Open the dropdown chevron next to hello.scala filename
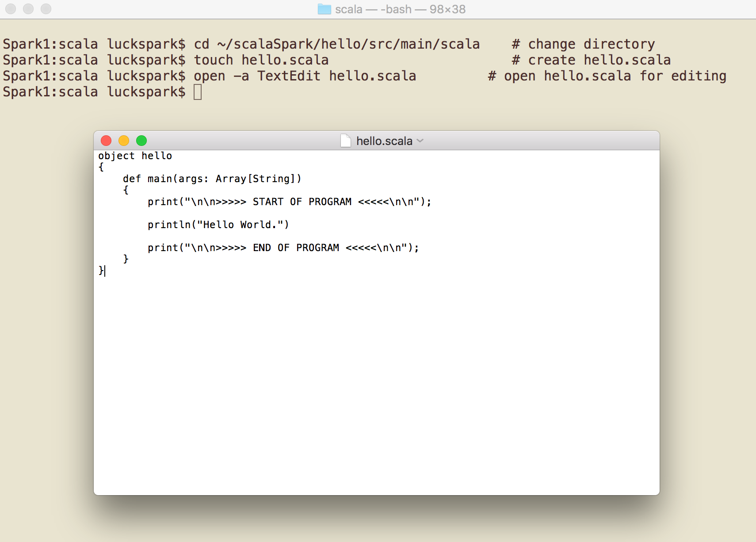 (420, 141)
